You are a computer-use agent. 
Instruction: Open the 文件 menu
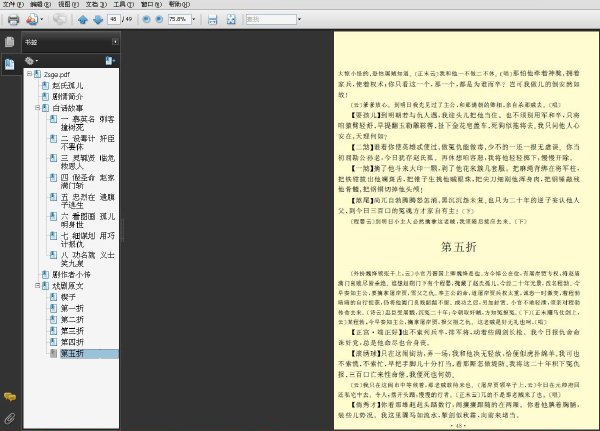[13, 4]
